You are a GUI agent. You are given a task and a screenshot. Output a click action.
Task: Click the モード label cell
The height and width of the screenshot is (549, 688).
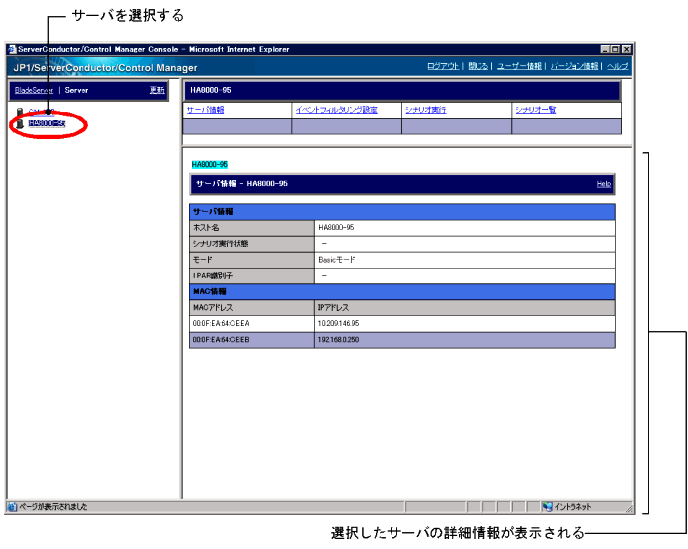[252, 260]
